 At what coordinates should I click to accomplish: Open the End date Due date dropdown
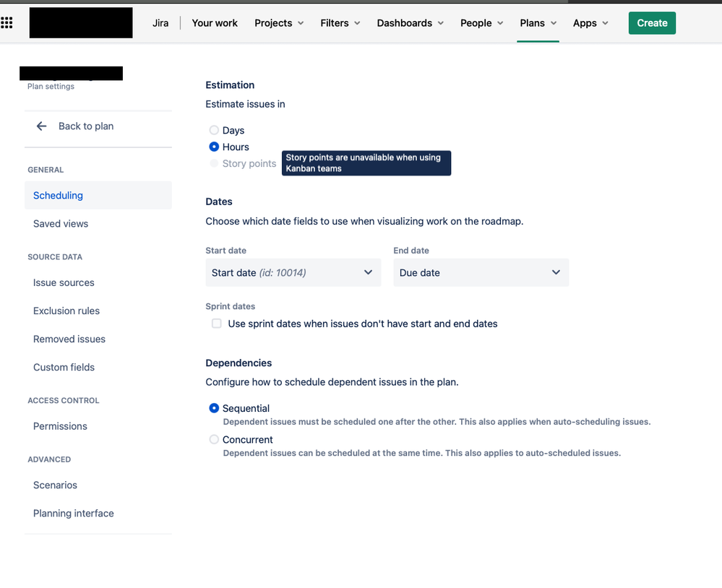[481, 272]
